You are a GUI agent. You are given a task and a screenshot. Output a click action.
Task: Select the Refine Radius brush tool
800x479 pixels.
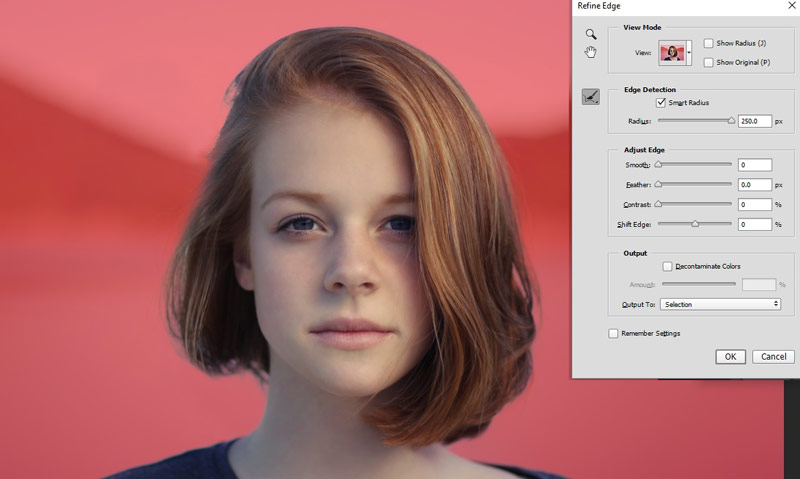pos(591,96)
